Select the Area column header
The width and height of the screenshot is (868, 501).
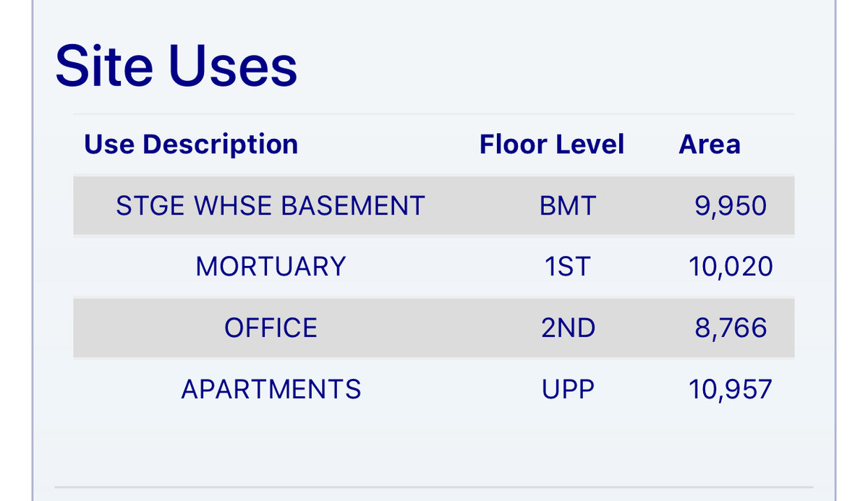[709, 145]
